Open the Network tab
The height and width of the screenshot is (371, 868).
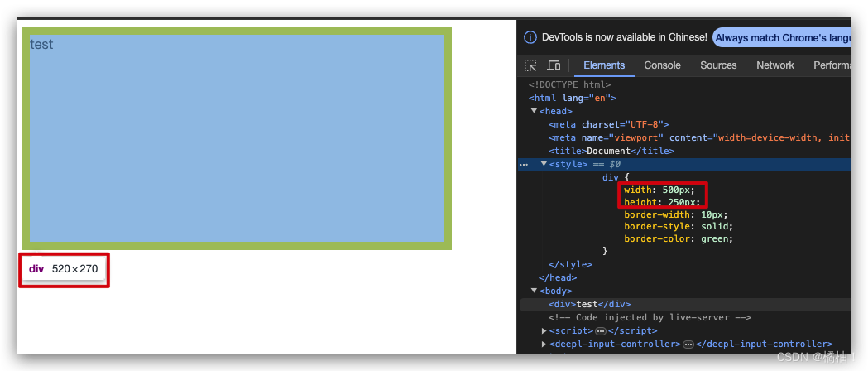click(775, 65)
